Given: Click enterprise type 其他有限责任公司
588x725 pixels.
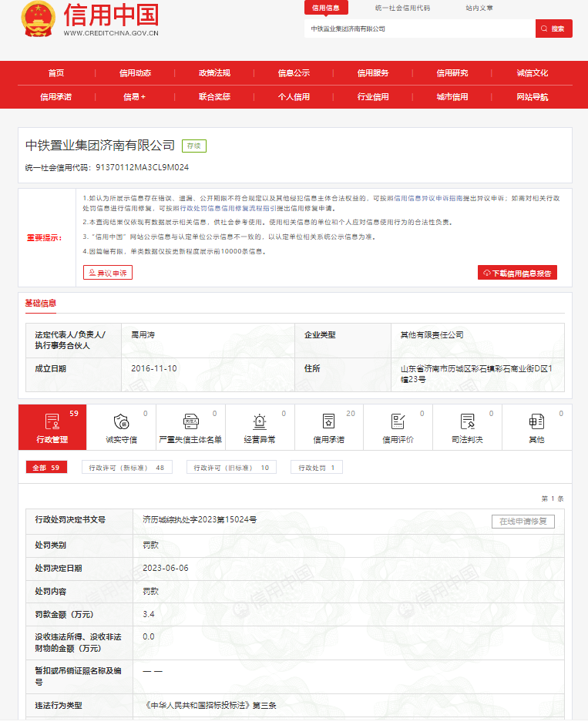Looking at the screenshot, I should point(432,334).
